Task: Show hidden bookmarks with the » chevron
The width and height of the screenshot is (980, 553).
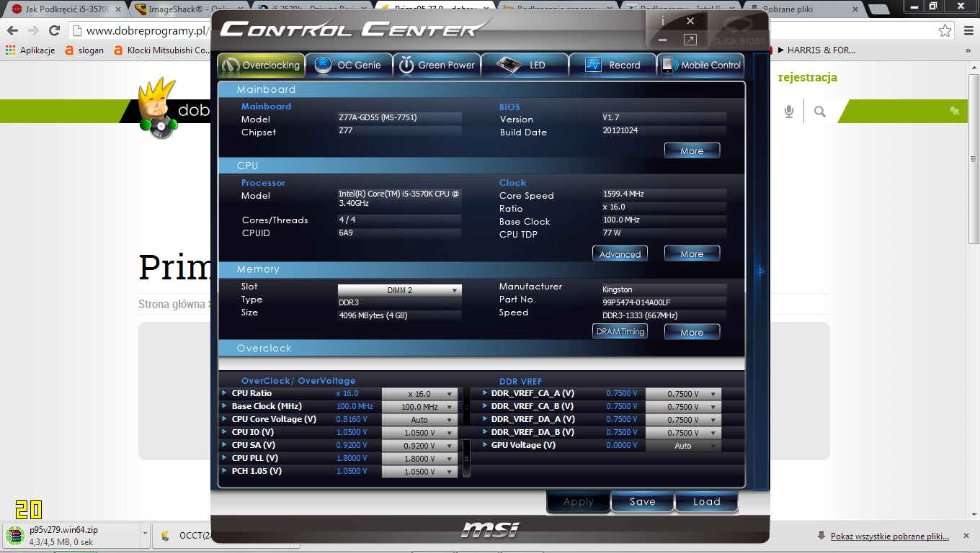Action: [968, 50]
